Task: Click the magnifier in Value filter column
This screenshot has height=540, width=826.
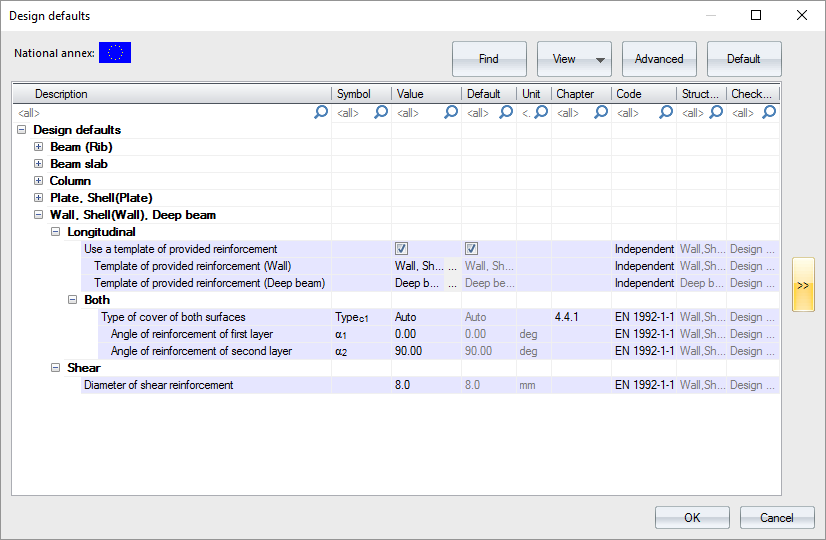Action: pyautogui.click(x=451, y=113)
